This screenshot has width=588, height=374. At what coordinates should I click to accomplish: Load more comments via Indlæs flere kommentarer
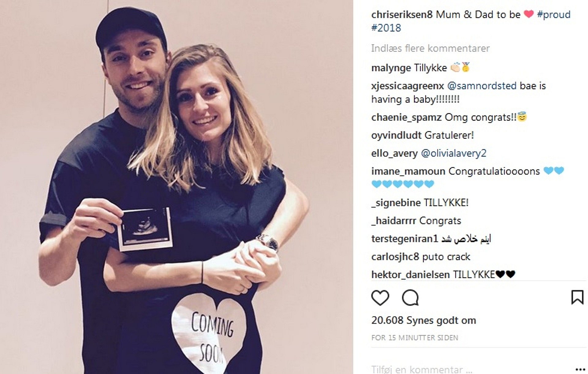point(430,48)
